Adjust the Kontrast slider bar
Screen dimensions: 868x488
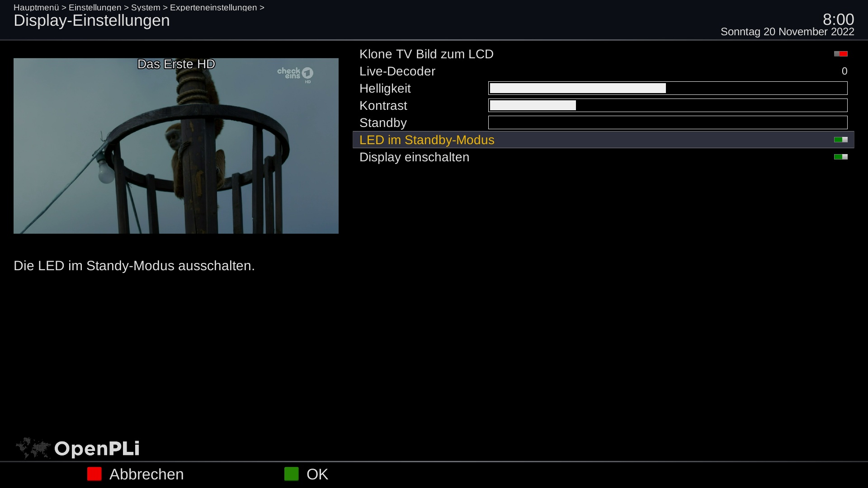tap(667, 105)
